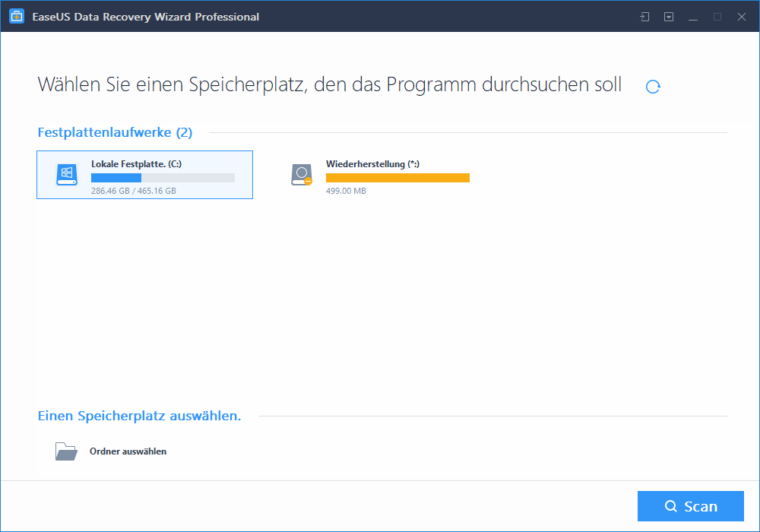760x532 pixels.
Task: Click the magnifier icon in Scan button
Action: click(670, 507)
